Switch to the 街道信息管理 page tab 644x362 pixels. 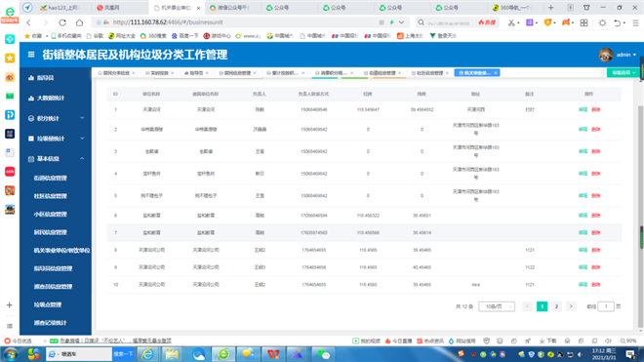point(382,73)
